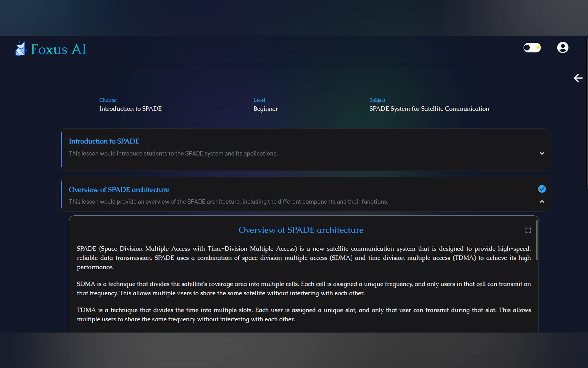
Task: Click the Overview lesson description text
Action: click(x=228, y=202)
